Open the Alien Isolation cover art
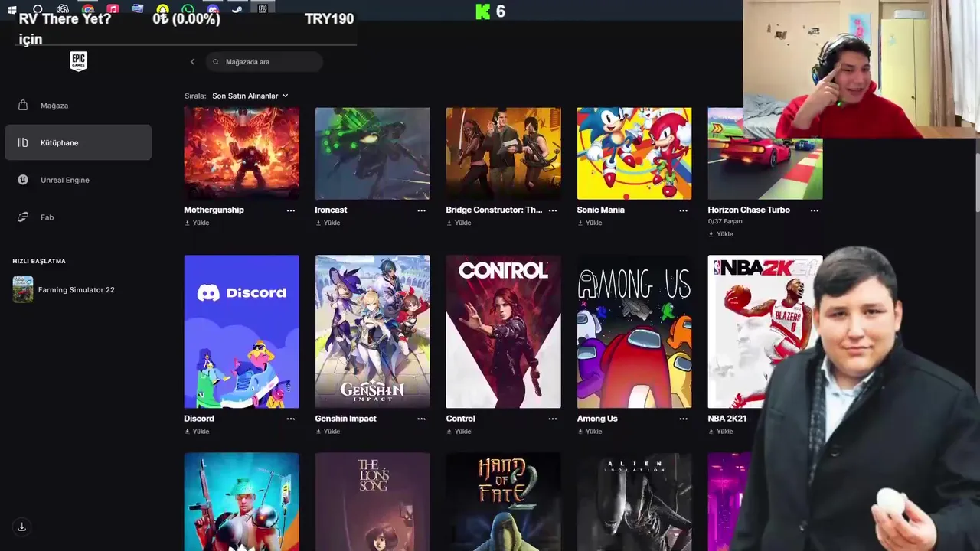This screenshot has width=980, height=551. (634, 502)
